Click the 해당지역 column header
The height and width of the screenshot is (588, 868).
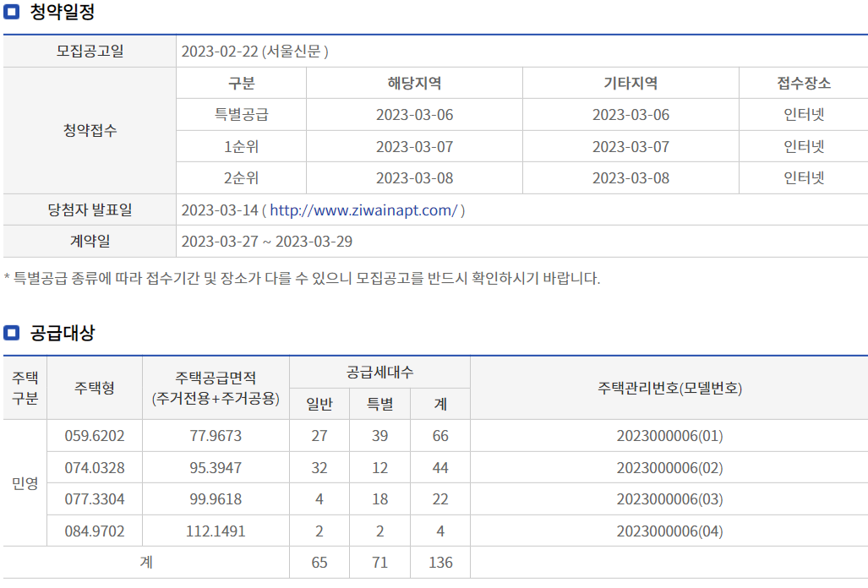[x=414, y=84]
